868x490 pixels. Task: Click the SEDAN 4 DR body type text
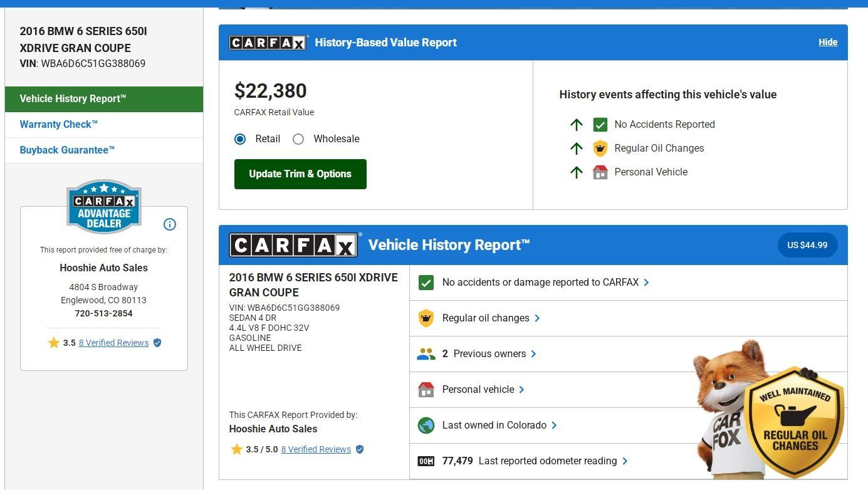pyautogui.click(x=254, y=318)
